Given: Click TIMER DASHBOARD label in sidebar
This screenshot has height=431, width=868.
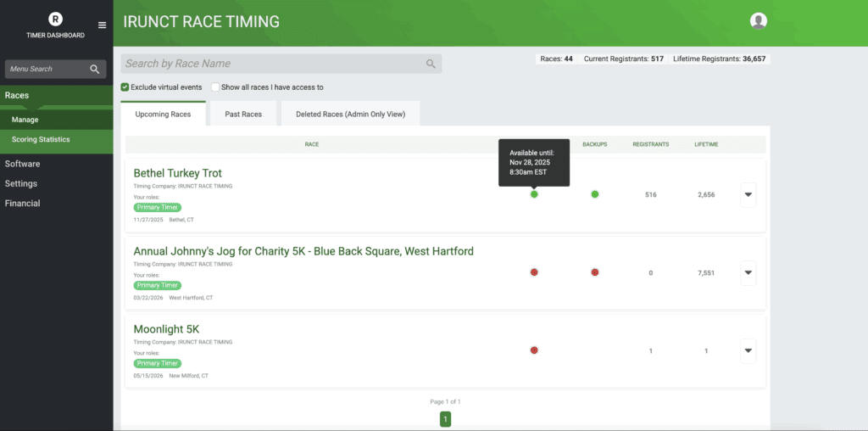Looking at the screenshot, I should tap(55, 36).
